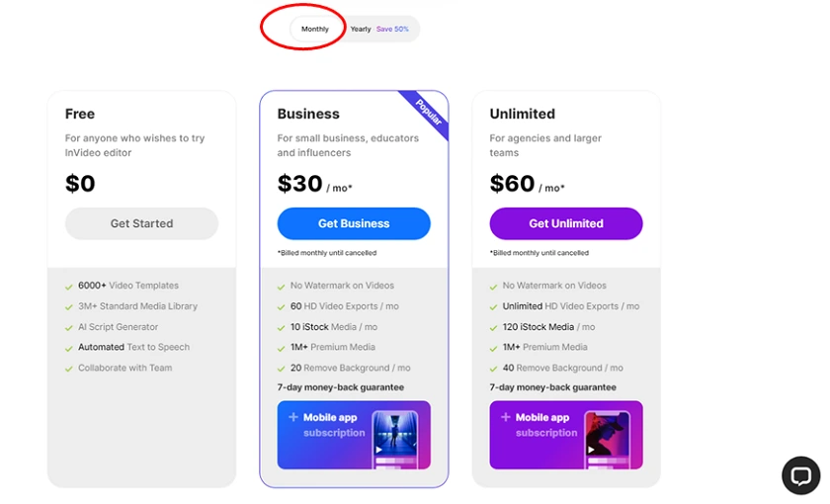This screenshot has height=504, width=830.
Task: Click the Save 50% label
Action: [x=392, y=29]
